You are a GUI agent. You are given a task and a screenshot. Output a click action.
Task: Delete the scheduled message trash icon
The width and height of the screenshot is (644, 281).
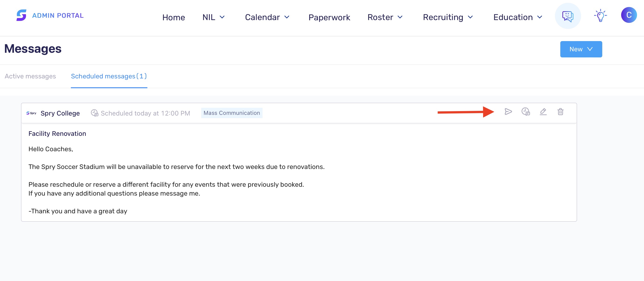point(560,112)
